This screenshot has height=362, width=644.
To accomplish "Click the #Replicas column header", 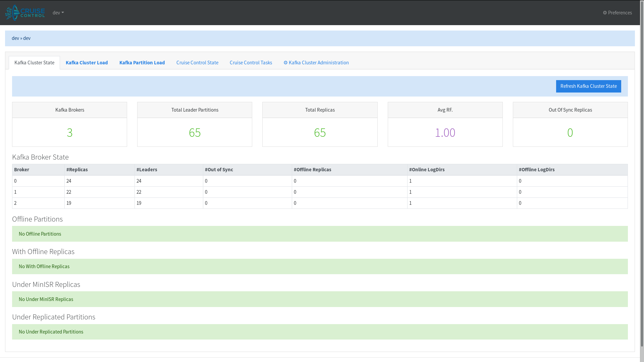I will tap(100, 170).
